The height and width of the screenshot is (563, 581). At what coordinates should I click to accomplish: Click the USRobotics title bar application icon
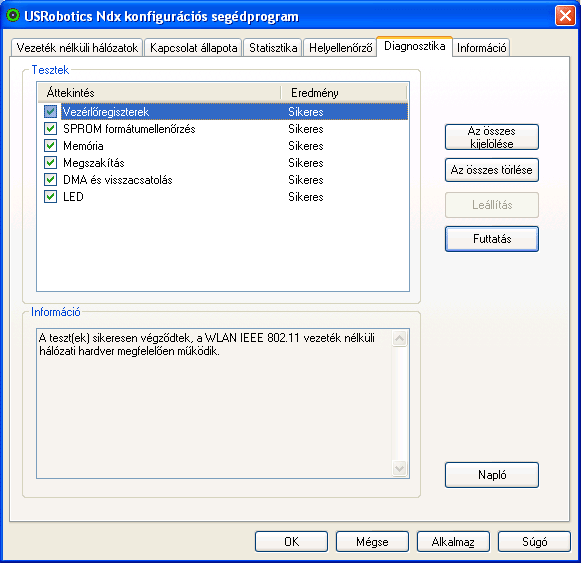pos(13,16)
